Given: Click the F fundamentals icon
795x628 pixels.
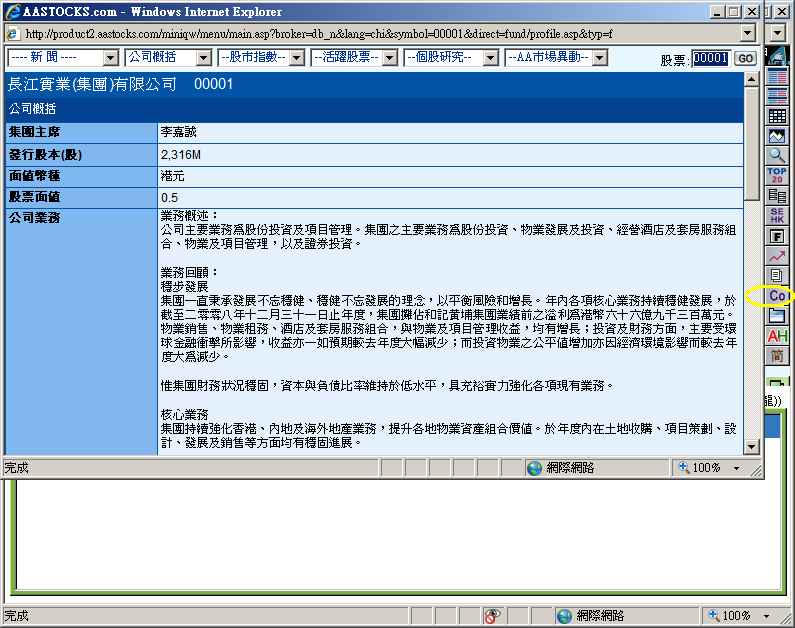Looking at the screenshot, I should point(777,236).
